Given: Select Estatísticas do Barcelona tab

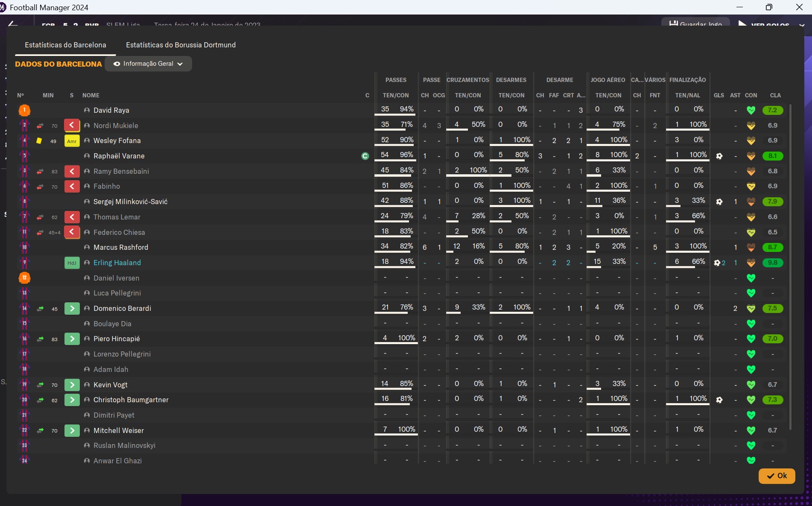Looking at the screenshot, I should pyautogui.click(x=65, y=45).
